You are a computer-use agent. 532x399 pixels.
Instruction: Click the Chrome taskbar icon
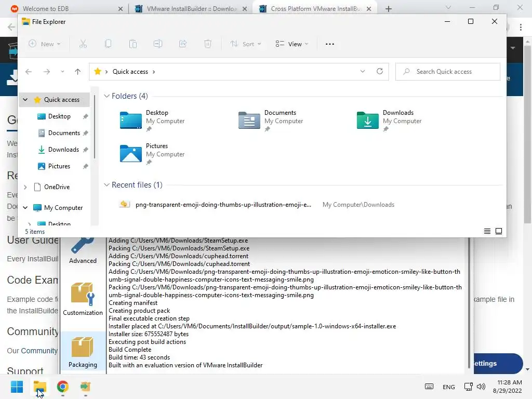point(62,387)
